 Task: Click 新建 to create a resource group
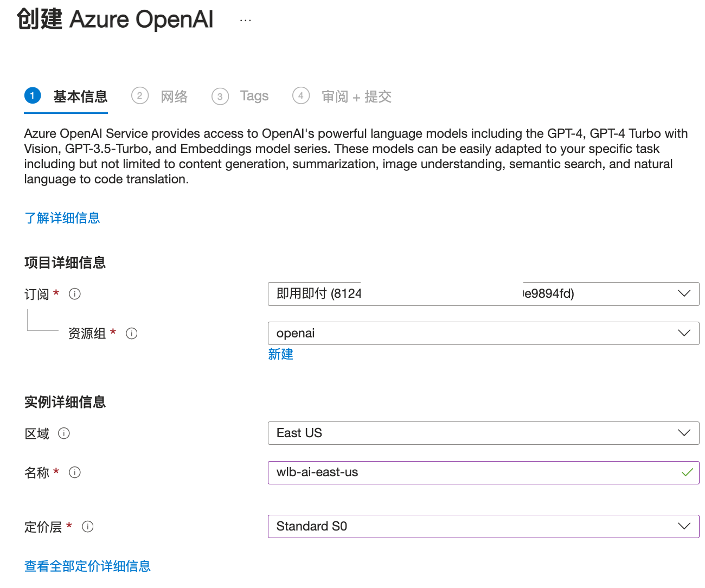(x=280, y=354)
